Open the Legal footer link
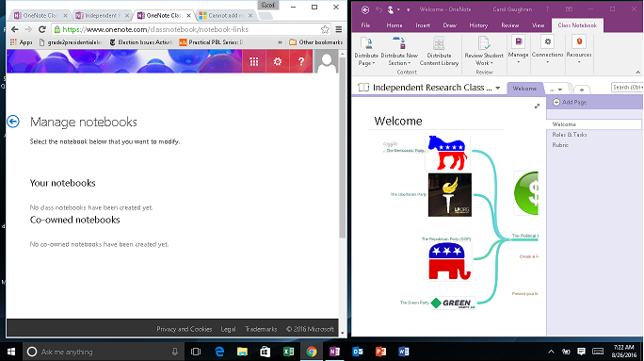The height and width of the screenshot is (361, 644). (228, 329)
